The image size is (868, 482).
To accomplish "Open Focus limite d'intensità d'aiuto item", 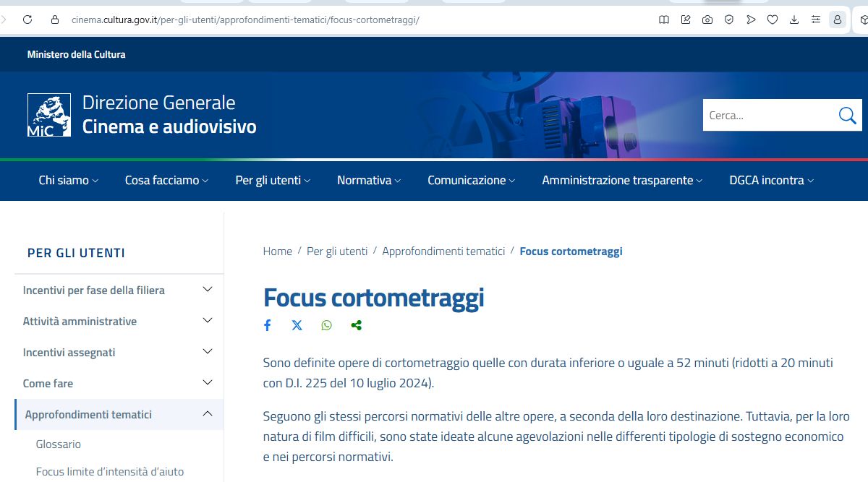I will pyautogui.click(x=110, y=472).
